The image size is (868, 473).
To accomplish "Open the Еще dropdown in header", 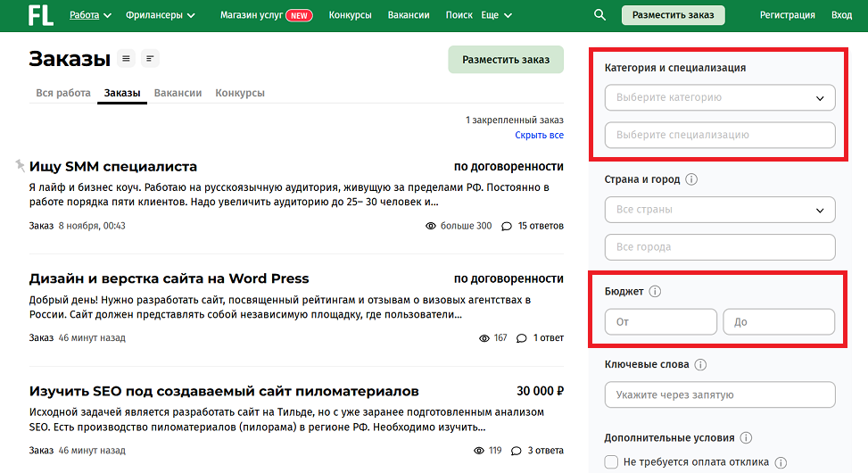I will pos(497,15).
